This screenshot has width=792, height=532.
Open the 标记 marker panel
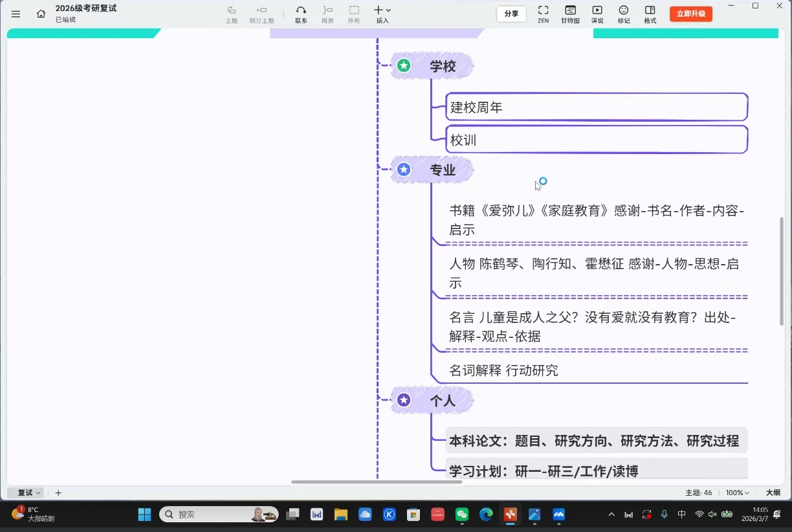(x=624, y=14)
